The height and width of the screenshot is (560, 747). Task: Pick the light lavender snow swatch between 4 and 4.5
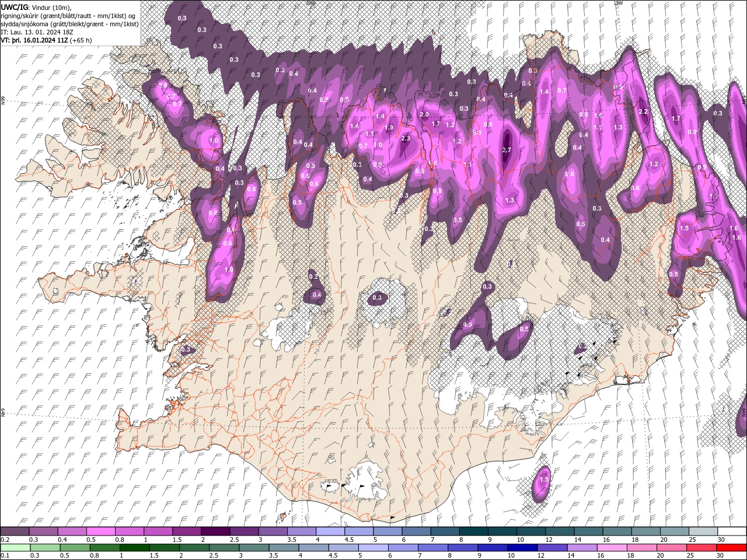coord(330,531)
